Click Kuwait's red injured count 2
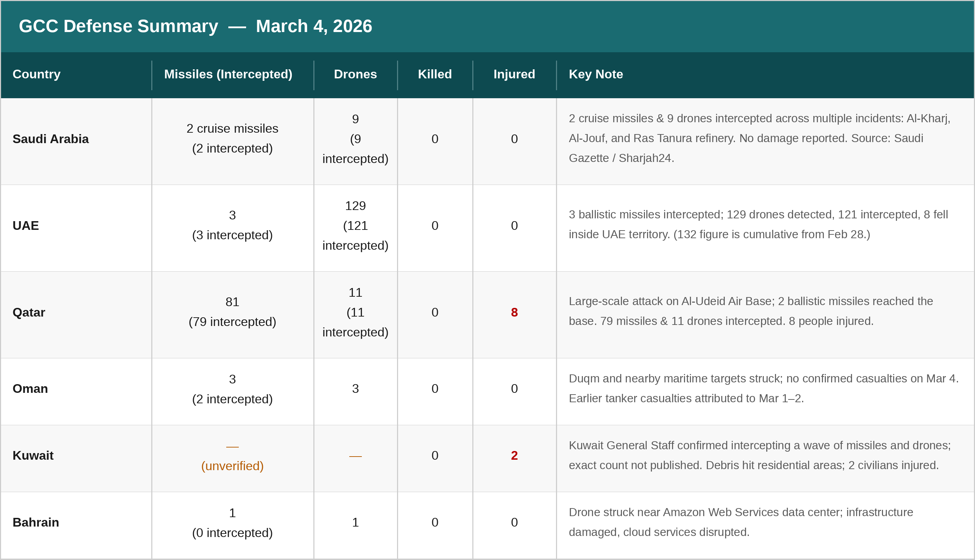 514,456
